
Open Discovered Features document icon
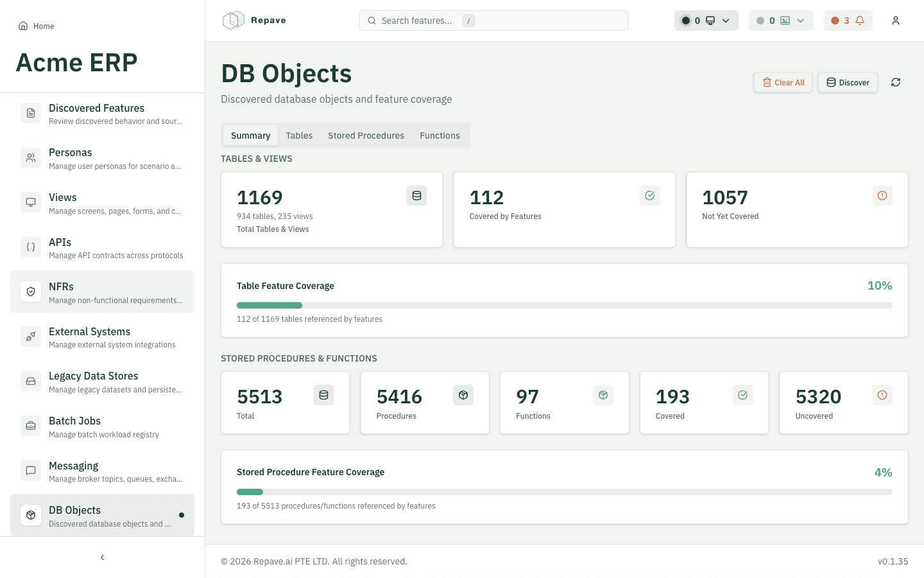pyautogui.click(x=31, y=113)
